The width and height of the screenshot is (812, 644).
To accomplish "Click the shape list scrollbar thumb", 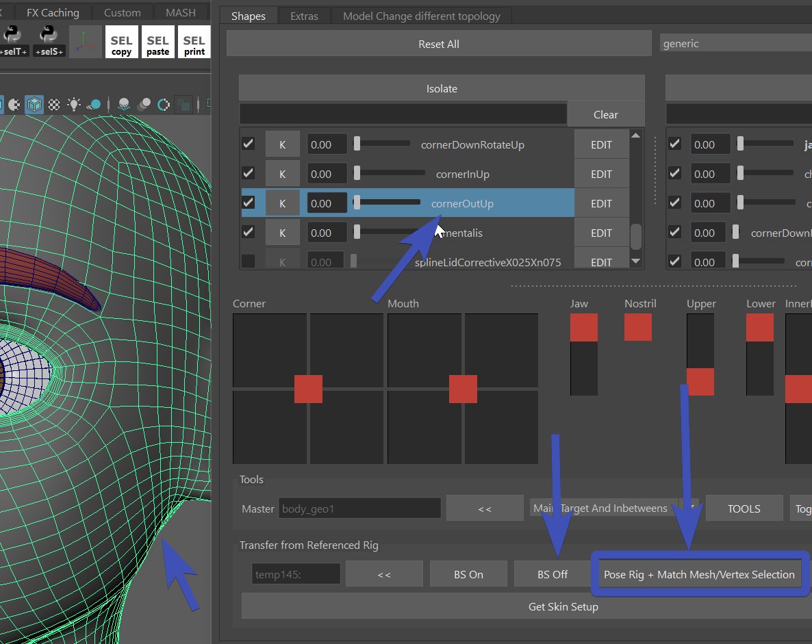I will coord(636,236).
